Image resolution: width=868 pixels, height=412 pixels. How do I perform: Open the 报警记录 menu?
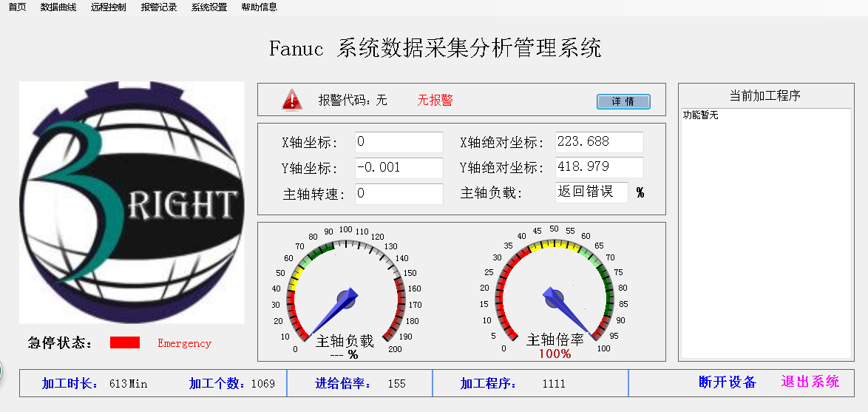(x=158, y=7)
